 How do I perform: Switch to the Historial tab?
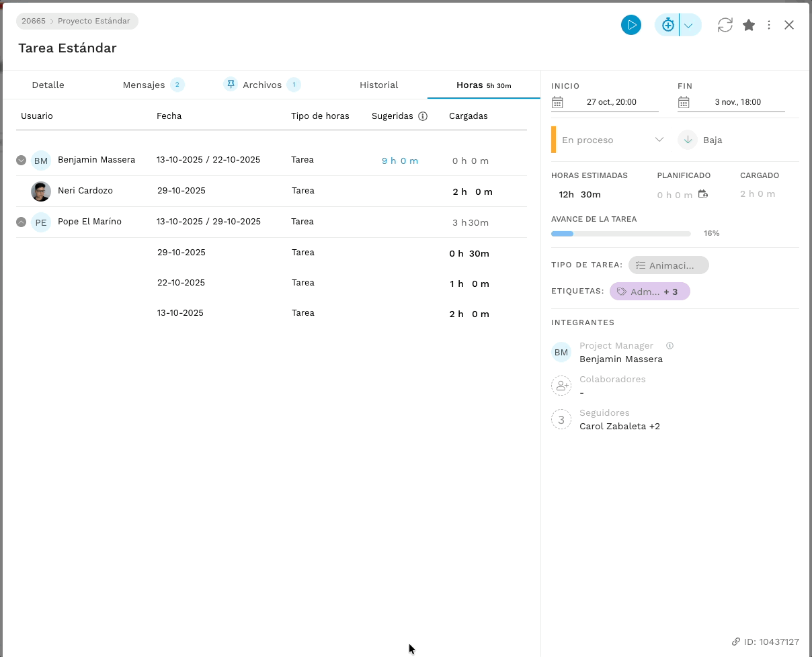click(379, 85)
